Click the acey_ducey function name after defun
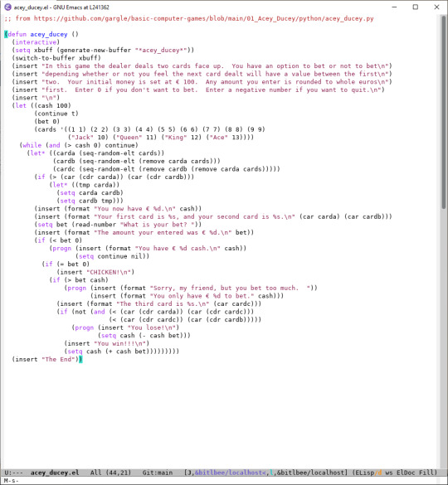 click(x=49, y=34)
